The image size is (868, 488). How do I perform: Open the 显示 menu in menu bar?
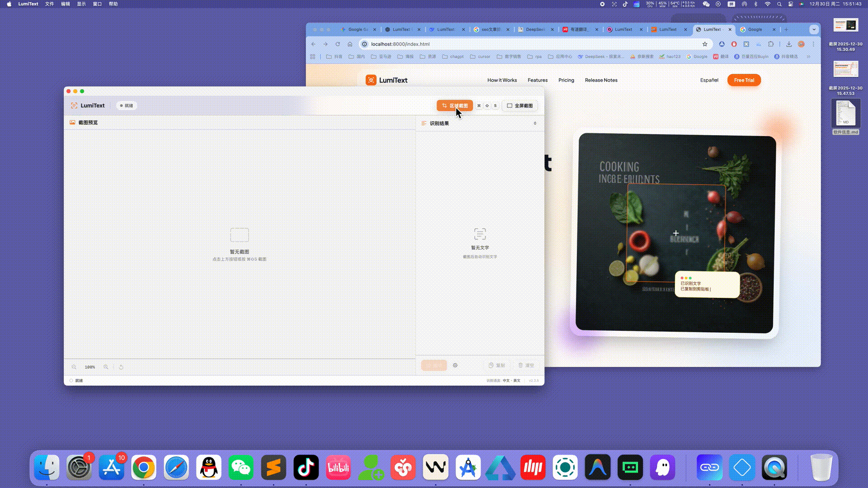pyautogui.click(x=81, y=4)
